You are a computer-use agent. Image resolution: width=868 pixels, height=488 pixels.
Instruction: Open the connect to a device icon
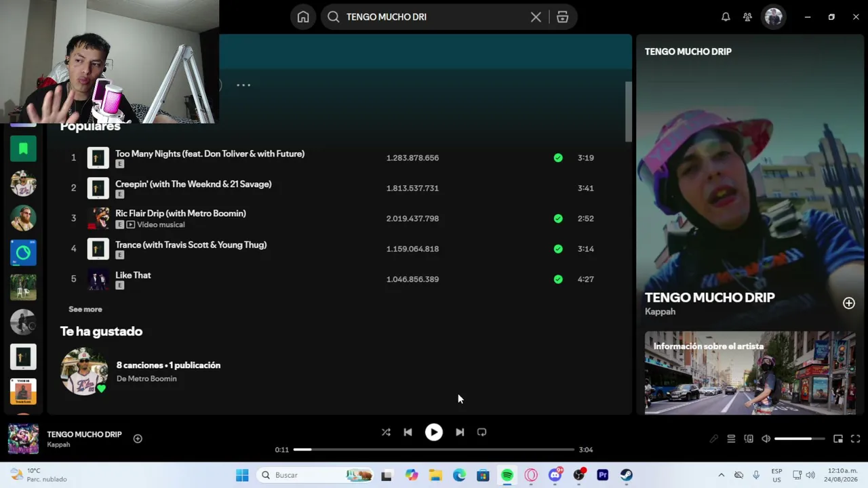coord(749,439)
